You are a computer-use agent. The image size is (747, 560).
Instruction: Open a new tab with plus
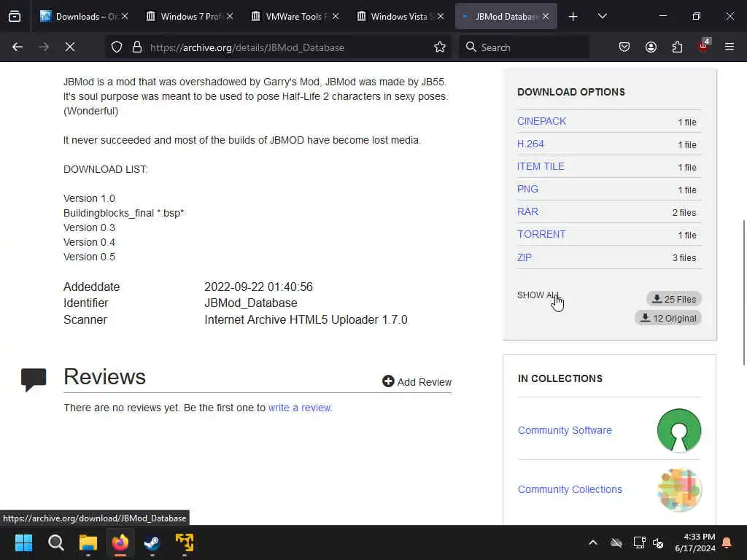pos(573,17)
